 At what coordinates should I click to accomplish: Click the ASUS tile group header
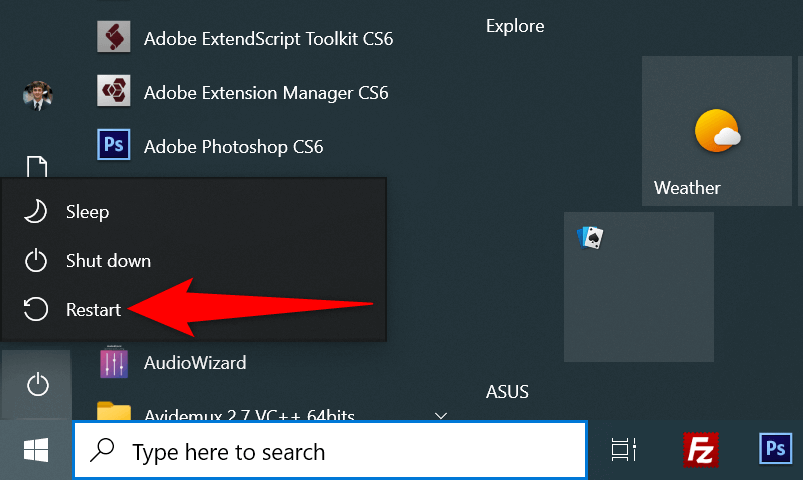tap(507, 391)
